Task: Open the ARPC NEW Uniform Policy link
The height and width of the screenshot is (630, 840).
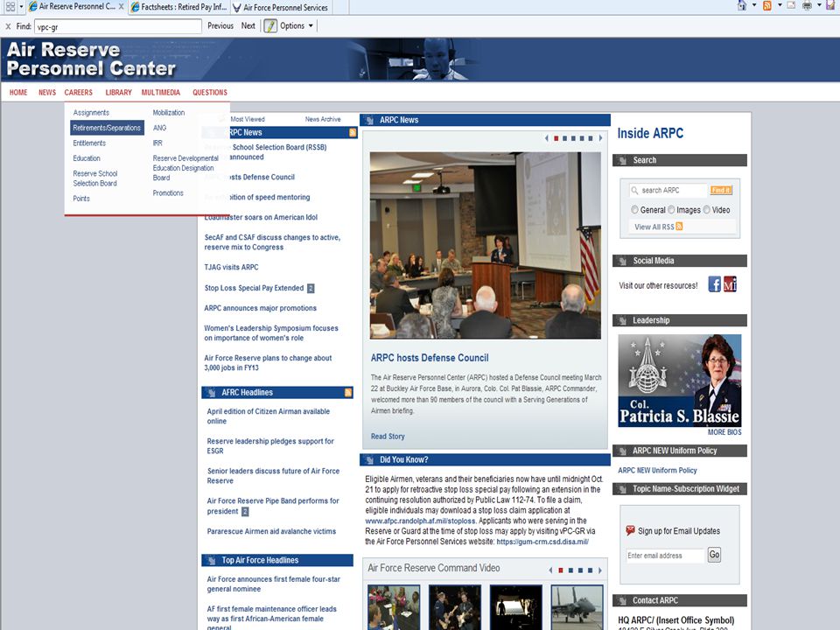Action: [657, 471]
